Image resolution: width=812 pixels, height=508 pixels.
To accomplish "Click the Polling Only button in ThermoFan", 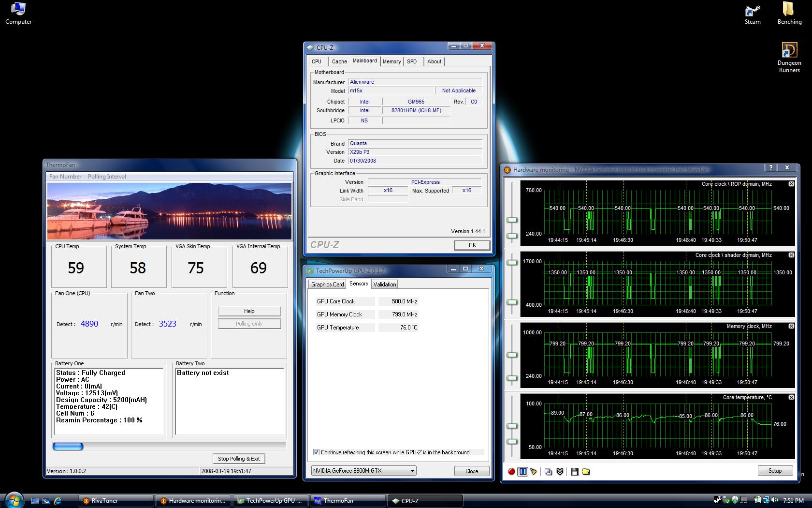I will click(249, 324).
